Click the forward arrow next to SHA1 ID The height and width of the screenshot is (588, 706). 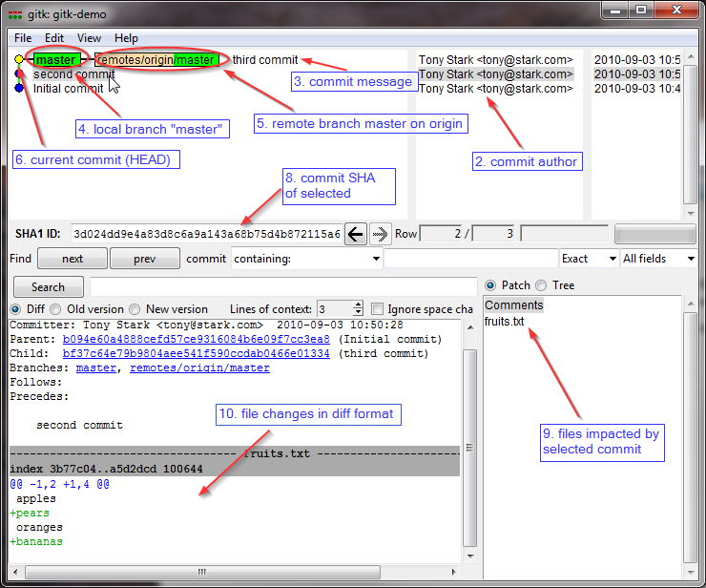(380, 234)
